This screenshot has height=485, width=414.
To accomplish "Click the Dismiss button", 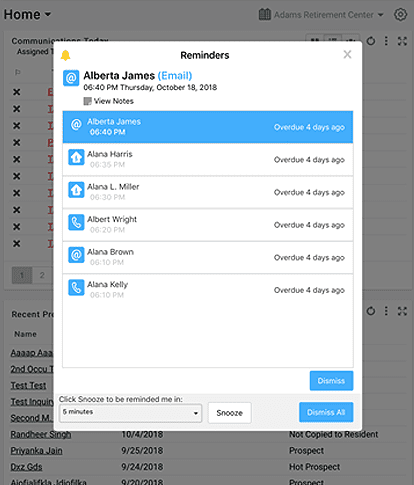I will point(331,381).
